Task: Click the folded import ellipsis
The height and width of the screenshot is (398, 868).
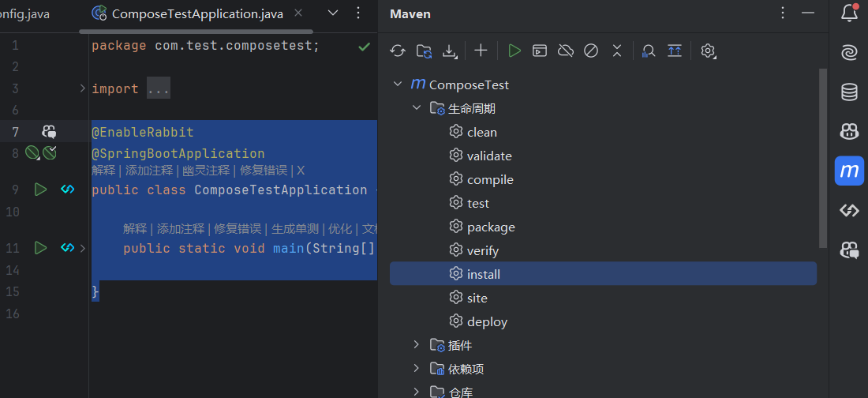Action: click(159, 88)
